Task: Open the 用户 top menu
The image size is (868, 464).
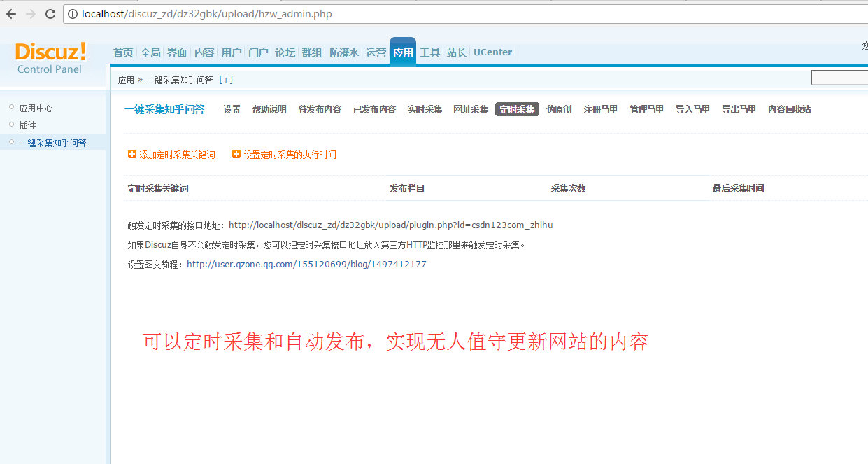Action: [231, 52]
